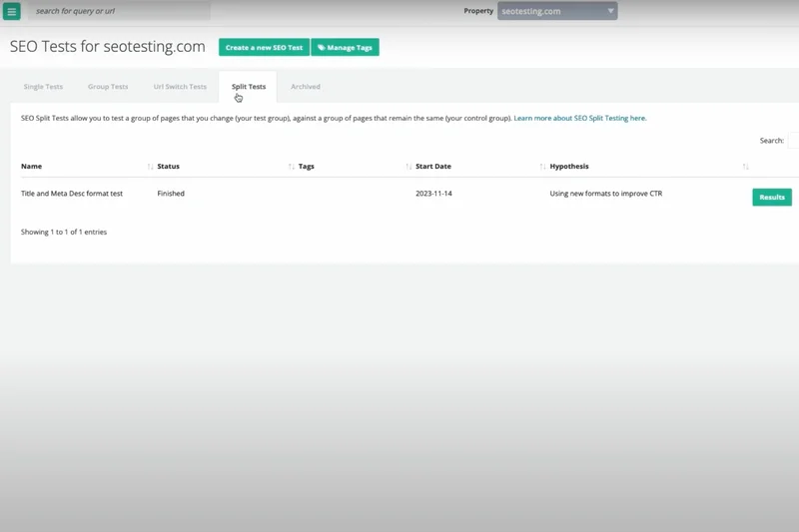The width and height of the screenshot is (799, 532).
Task: Open Manage Tags
Action: (x=345, y=47)
